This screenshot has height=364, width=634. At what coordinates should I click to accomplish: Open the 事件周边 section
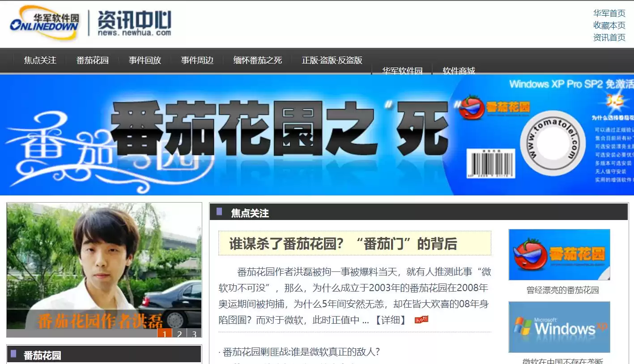[x=198, y=60]
